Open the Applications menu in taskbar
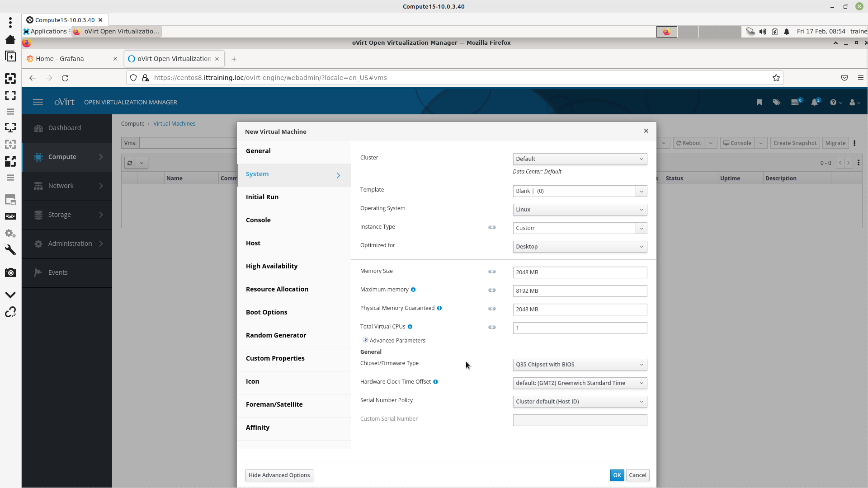868x488 pixels. (45, 31)
